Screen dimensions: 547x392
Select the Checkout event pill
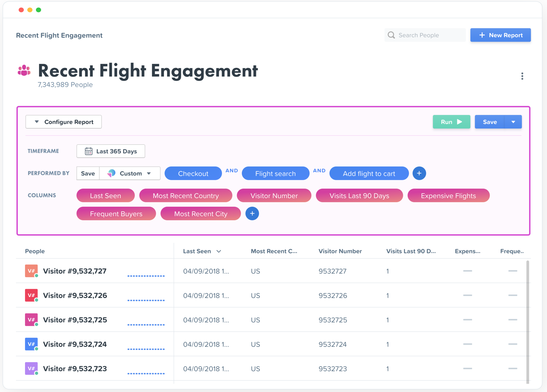point(193,174)
